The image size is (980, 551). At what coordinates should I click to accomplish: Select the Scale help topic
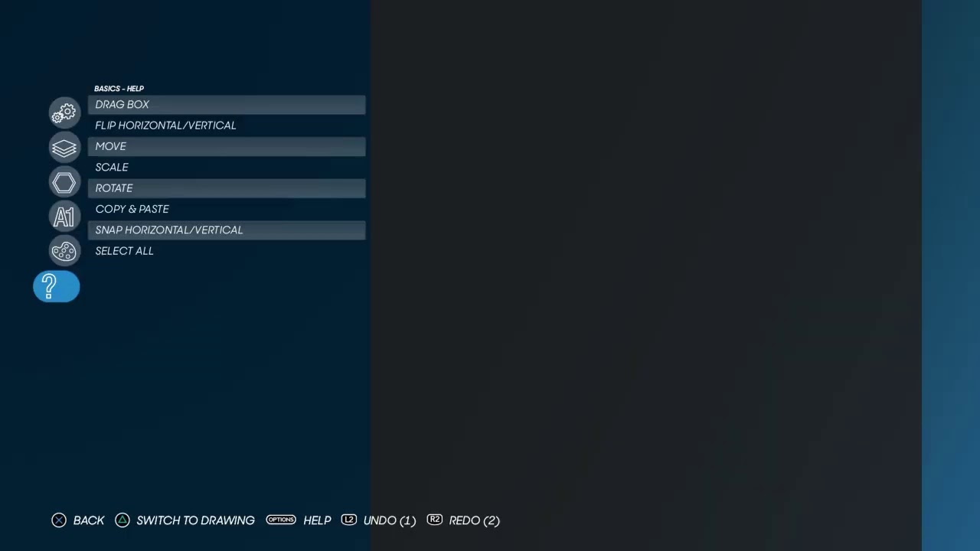tap(226, 167)
